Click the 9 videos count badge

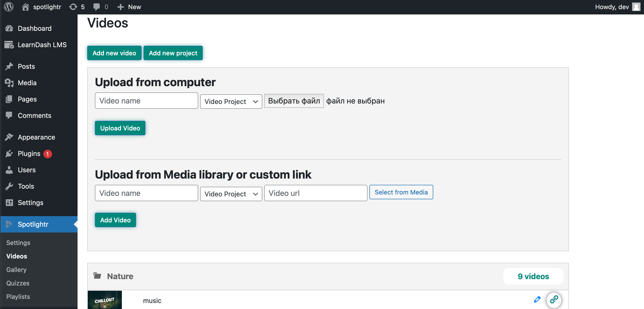coord(533,276)
